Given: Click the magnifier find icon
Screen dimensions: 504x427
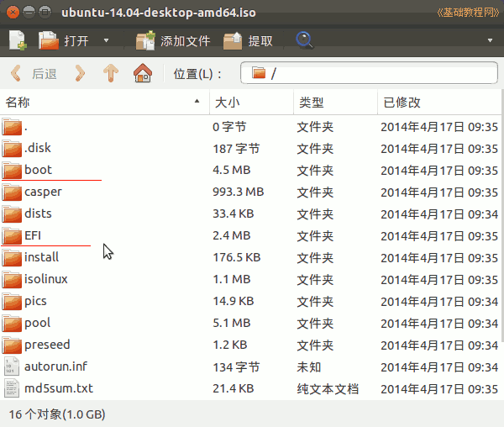Looking at the screenshot, I should [304, 40].
